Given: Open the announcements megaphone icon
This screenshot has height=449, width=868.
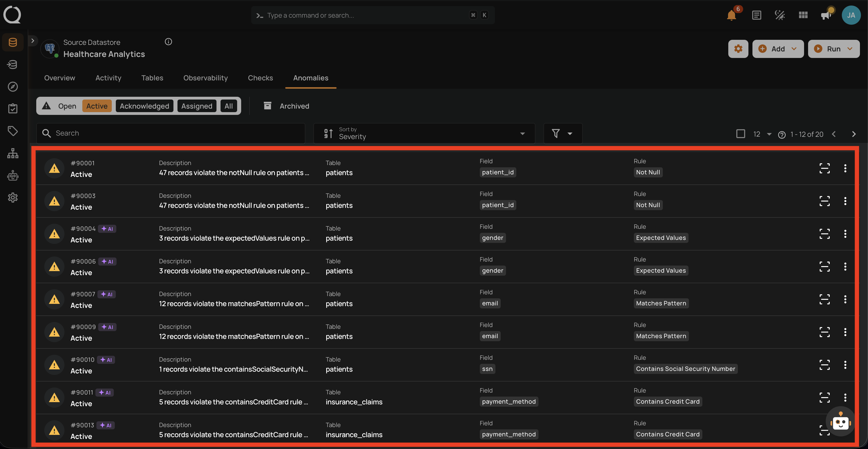Looking at the screenshot, I should [x=826, y=15].
